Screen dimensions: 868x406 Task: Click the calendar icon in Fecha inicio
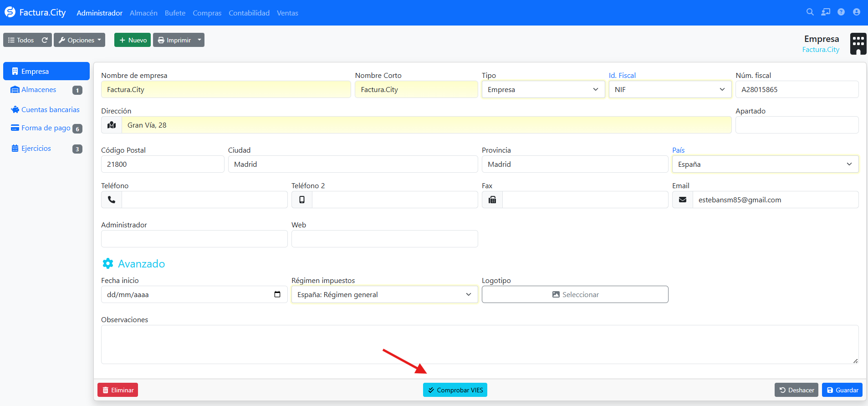click(277, 294)
